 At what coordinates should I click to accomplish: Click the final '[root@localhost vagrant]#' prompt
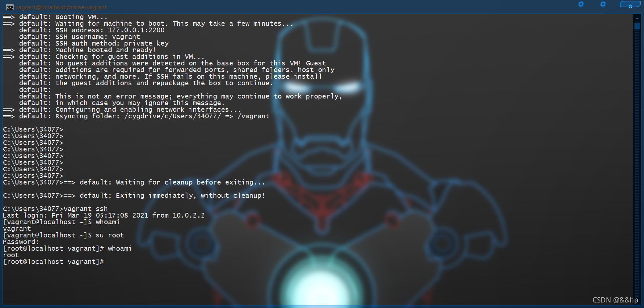(x=54, y=262)
